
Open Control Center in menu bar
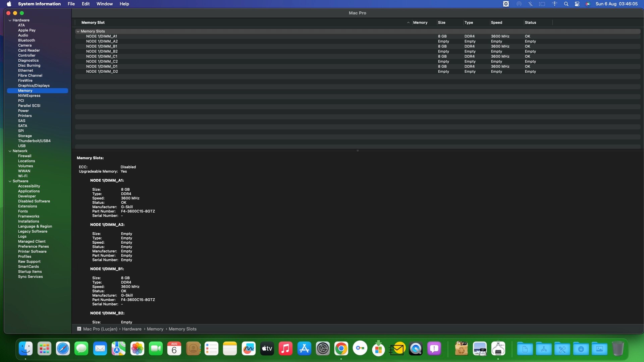point(577,4)
